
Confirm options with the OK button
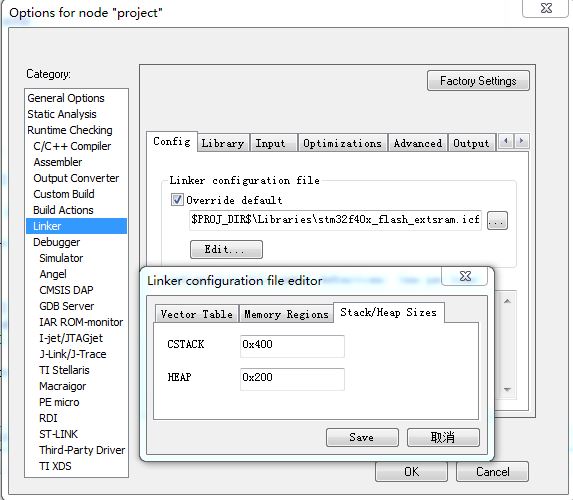pos(411,472)
